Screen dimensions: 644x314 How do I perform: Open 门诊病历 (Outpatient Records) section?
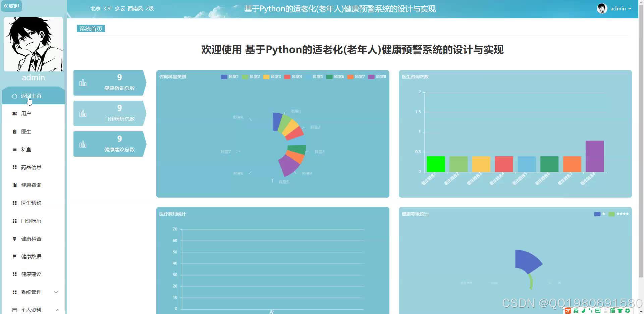tap(31, 221)
